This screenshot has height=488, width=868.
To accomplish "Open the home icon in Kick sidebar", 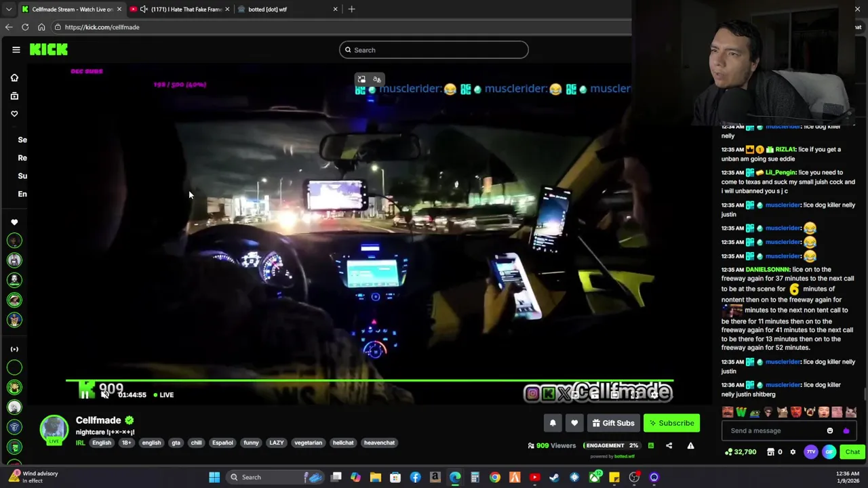I will pyautogui.click(x=14, y=78).
